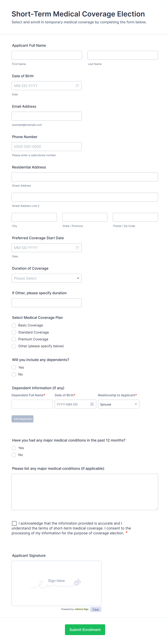Click the major medical conditions text area
Image resolution: width=168 pixels, height=644 pixels.
(85, 491)
